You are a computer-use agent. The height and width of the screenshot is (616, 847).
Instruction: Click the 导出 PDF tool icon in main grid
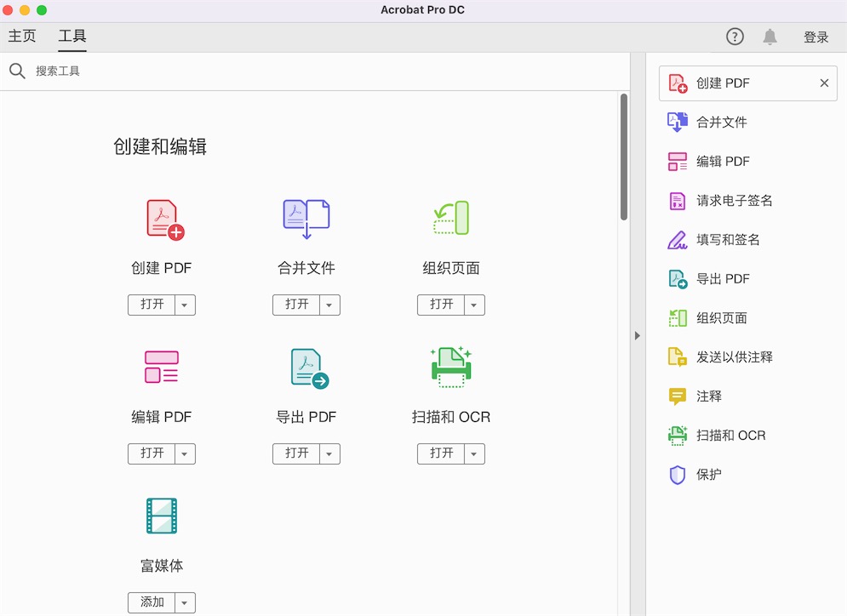pyautogui.click(x=310, y=368)
